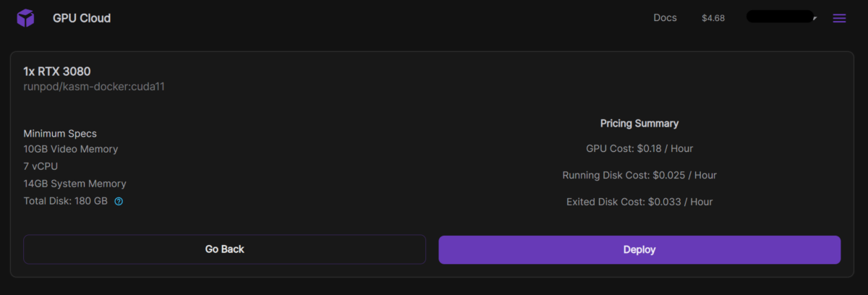Click the Pricing Summary heading
The width and height of the screenshot is (868, 295).
639,124
